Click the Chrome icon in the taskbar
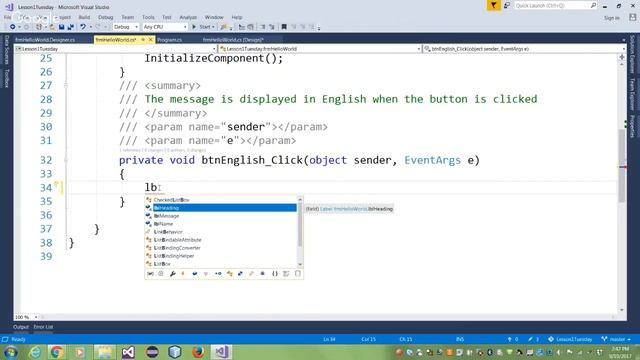The image size is (640, 360). [57, 352]
